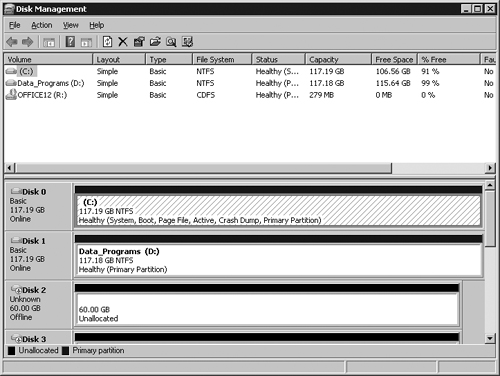Select the OFFICE12 (R:) volume row
Viewport: 500px width, 376px height.
(250, 95)
